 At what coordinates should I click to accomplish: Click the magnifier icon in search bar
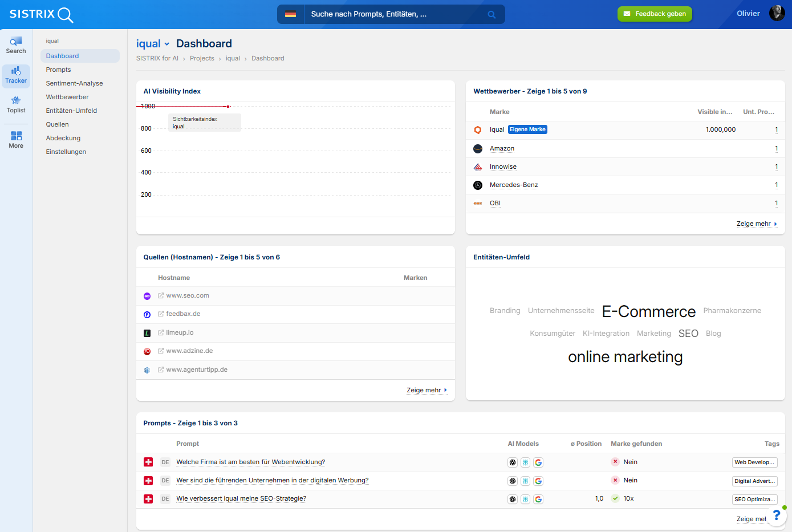tap(492, 15)
